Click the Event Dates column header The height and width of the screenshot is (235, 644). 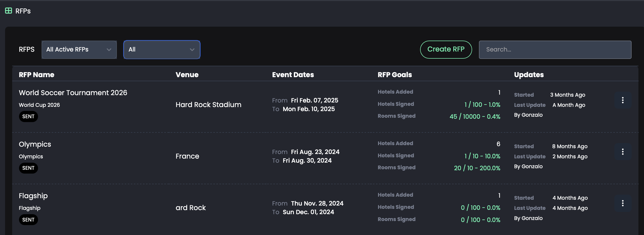coord(293,75)
